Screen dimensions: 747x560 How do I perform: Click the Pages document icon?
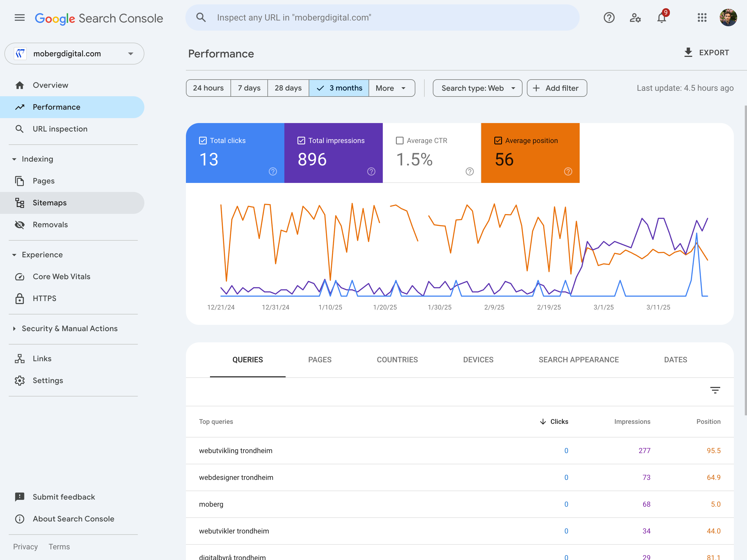(x=20, y=181)
